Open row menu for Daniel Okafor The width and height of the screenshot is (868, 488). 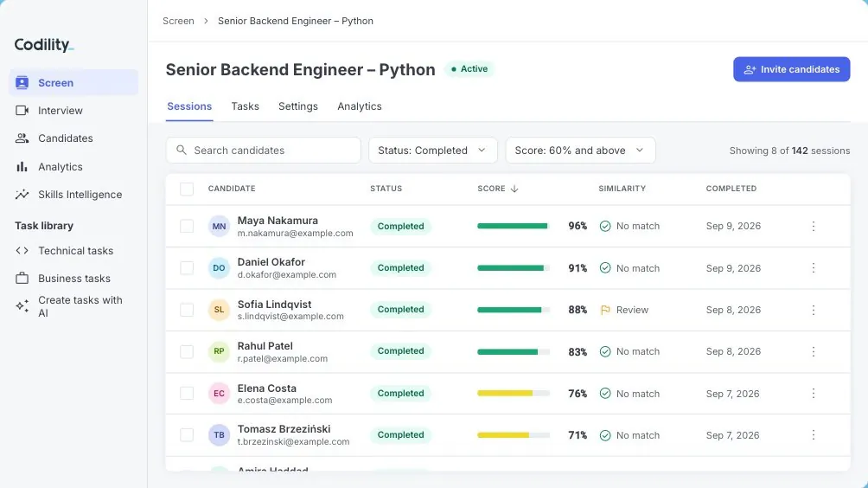pyautogui.click(x=814, y=268)
